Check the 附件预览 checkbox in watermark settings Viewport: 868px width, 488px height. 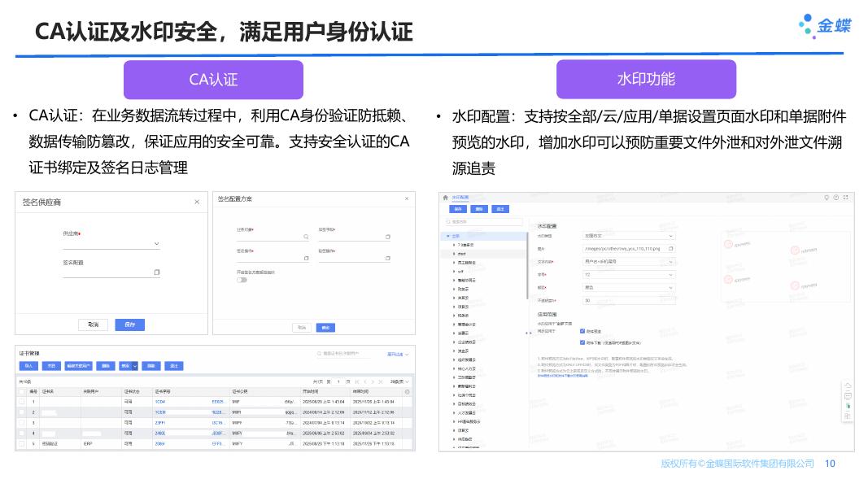(581, 331)
